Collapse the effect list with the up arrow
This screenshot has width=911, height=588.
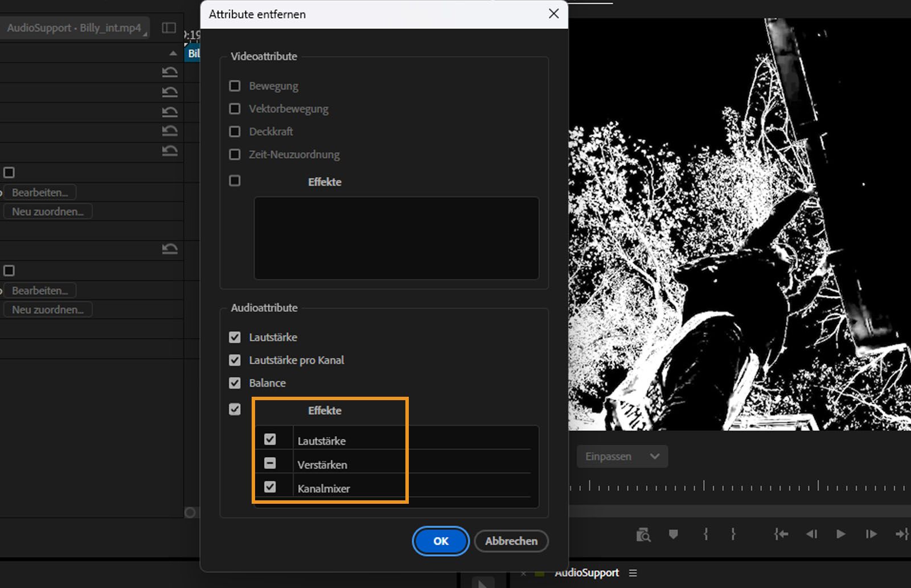pyautogui.click(x=173, y=53)
